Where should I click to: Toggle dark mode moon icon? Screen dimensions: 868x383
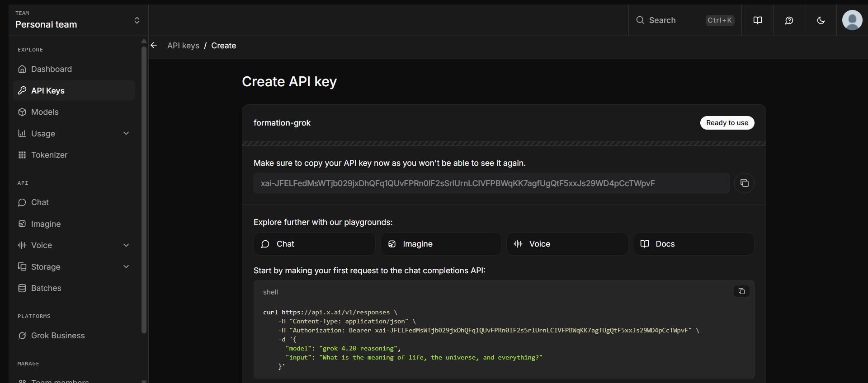tap(821, 20)
